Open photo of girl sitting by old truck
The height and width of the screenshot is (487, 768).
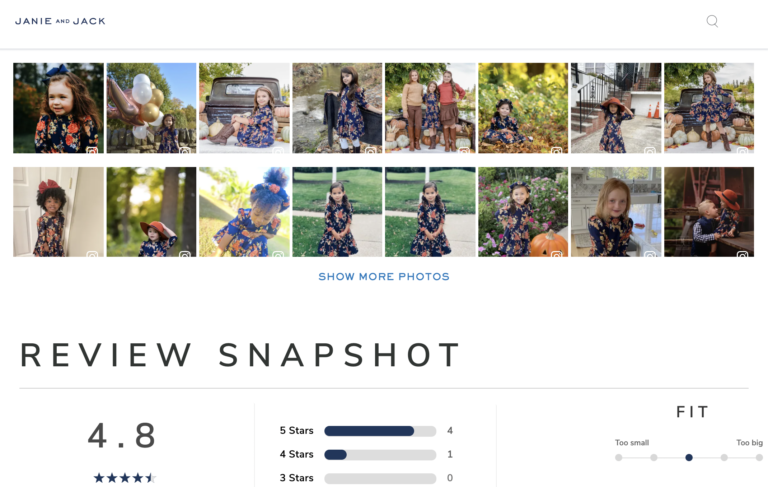(244, 108)
